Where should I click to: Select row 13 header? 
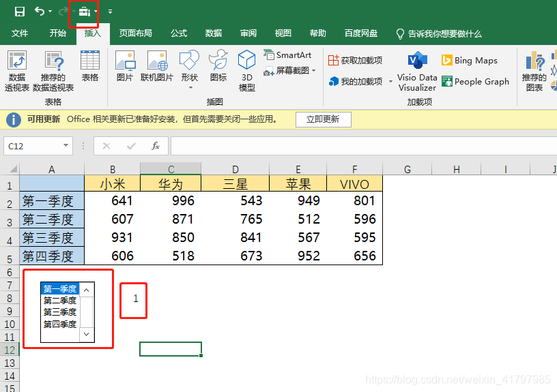pos(10,363)
